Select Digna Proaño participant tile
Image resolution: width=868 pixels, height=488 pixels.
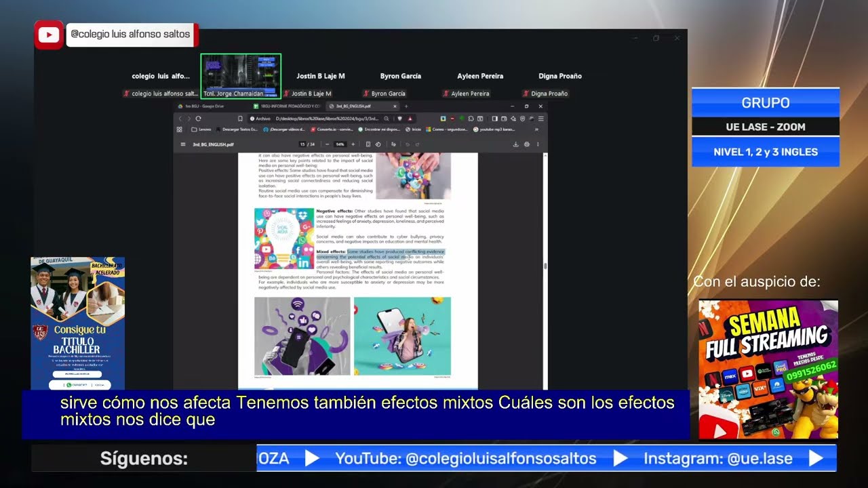pyautogui.click(x=560, y=76)
